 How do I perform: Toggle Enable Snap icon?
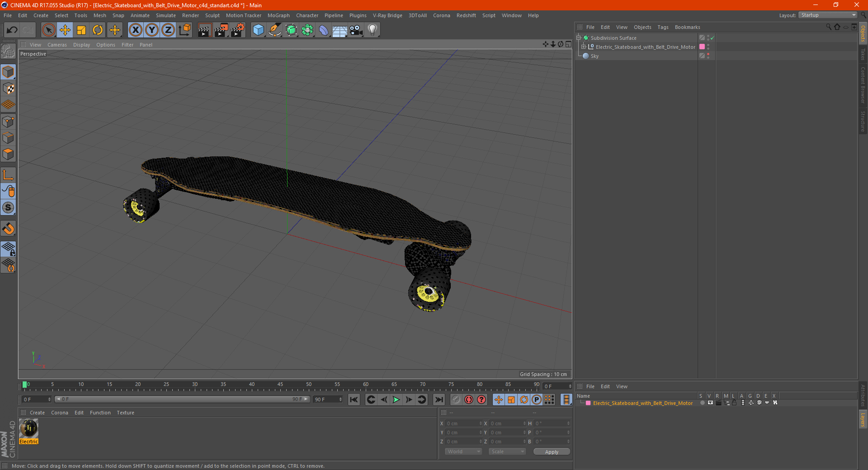pyautogui.click(x=8, y=207)
